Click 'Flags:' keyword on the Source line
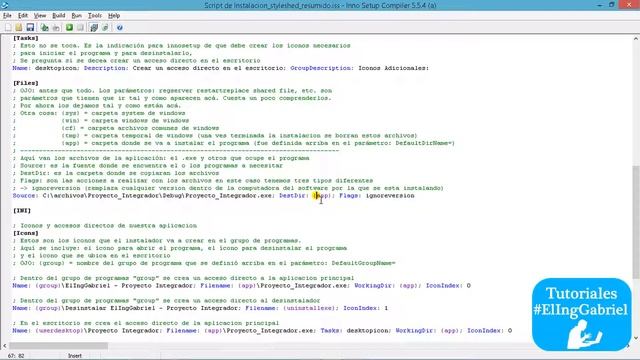This screenshot has height=360, width=640. click(350, 196)
